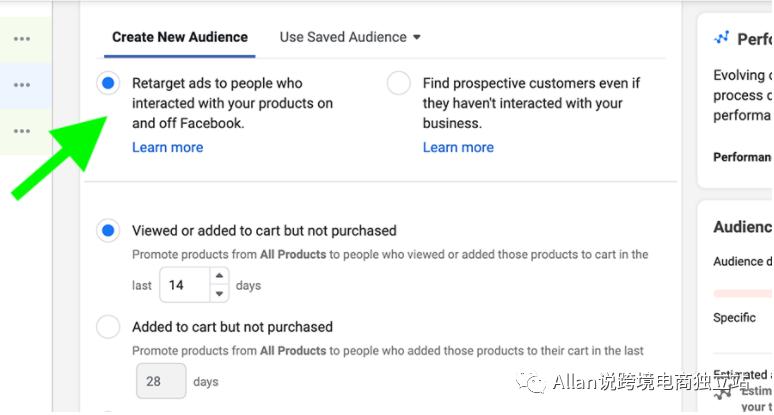Open the three-dot menu in the top row

(x=21, y=39)
